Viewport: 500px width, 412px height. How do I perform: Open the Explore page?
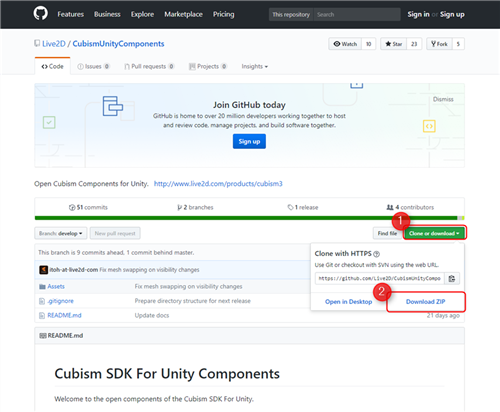pos(142,14)
